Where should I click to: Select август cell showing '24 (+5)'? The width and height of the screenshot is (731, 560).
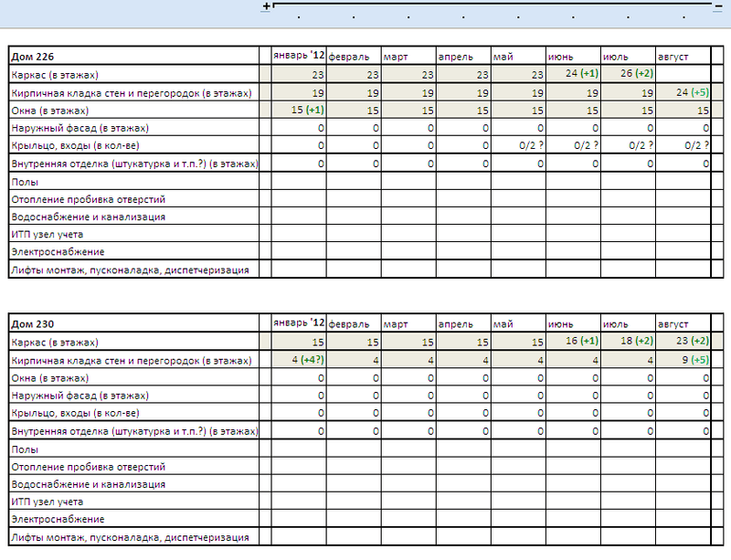pos(683,92)
